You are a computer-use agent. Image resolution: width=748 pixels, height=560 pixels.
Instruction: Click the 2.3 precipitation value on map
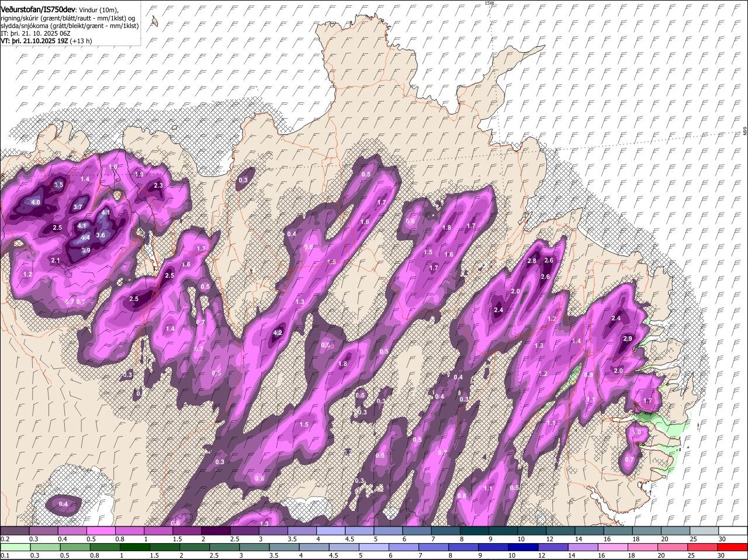coord(158,186)
